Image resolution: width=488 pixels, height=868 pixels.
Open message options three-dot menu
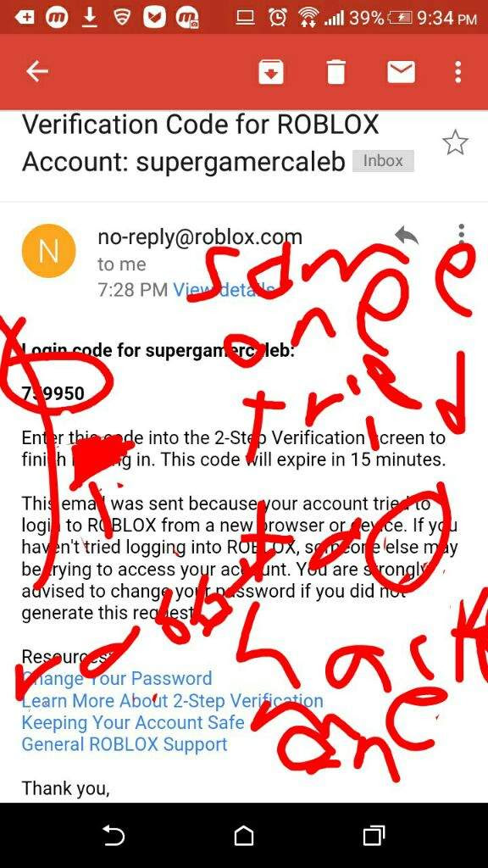pyautogui.click(x=462, y=235)
